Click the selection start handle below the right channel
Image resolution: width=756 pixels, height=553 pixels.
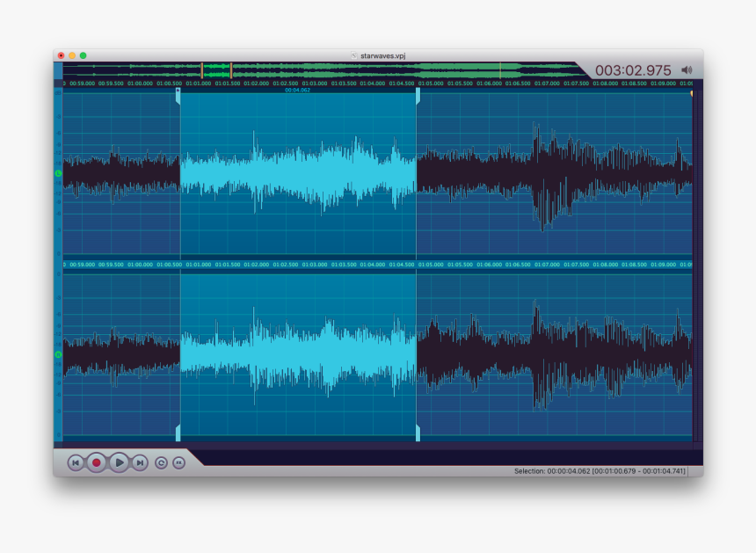(x=178, y=433)
